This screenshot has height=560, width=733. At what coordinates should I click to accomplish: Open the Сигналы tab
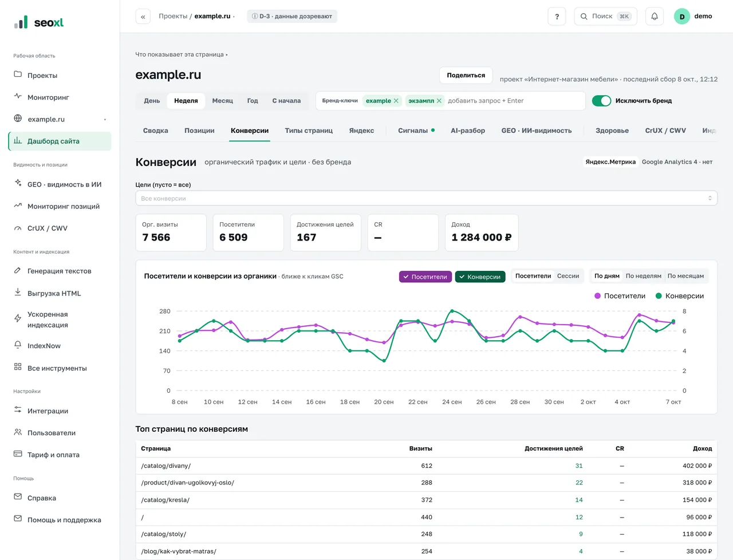click(x=416, y=131)
